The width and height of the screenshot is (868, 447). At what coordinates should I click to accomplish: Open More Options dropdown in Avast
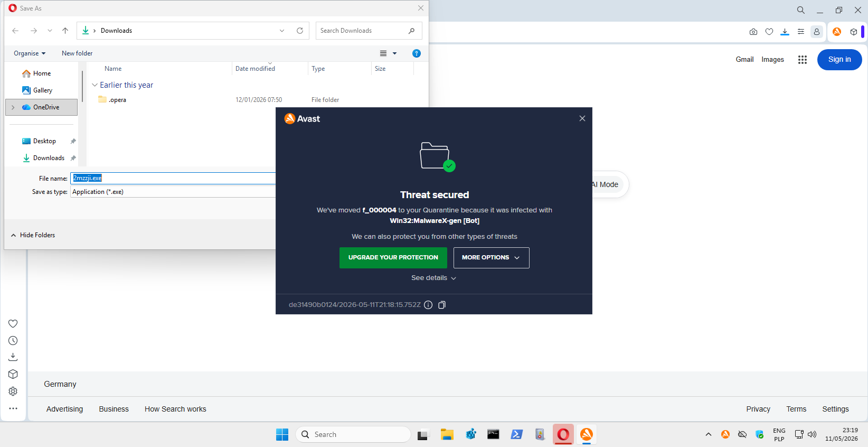click(491, 258)
